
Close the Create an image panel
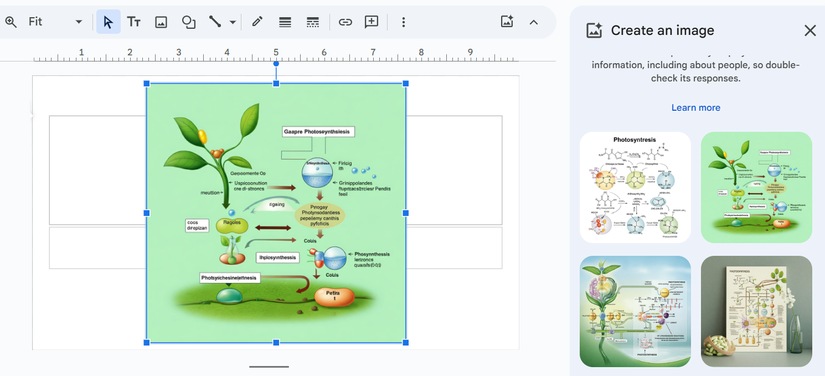[x=810, y=31]
